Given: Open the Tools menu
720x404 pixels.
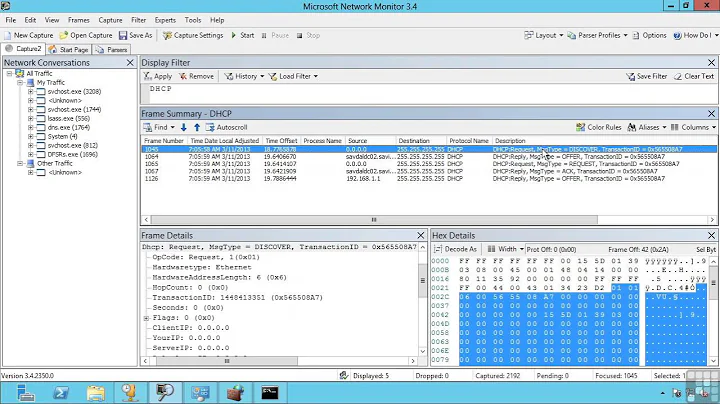Looking at the screenshot, I should pos(193,20).
